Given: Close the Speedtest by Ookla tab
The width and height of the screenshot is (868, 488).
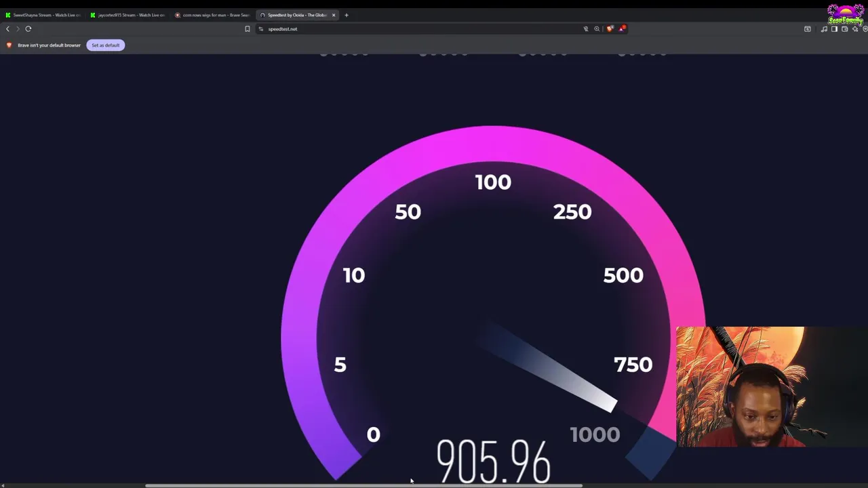Looking at the screenshot, I should (x=334, y=15).
